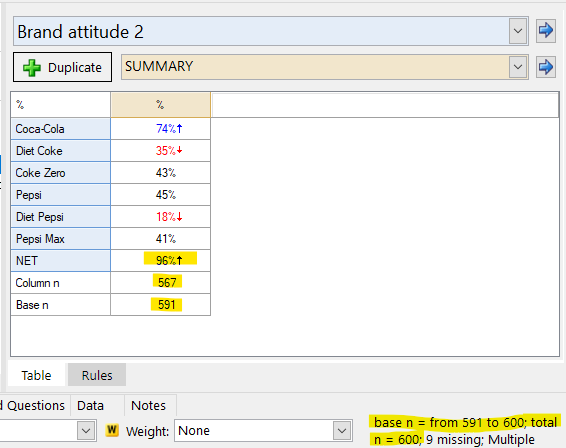Viewport: 566px width, 448px height.
Task: Select the Diet Pepsi row header
Action: pyautogui.click(x=61, y=217)
